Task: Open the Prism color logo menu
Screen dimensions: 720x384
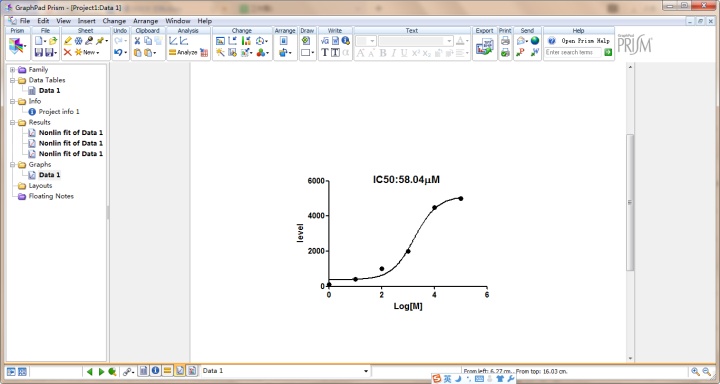Action: tap(16, 46)
